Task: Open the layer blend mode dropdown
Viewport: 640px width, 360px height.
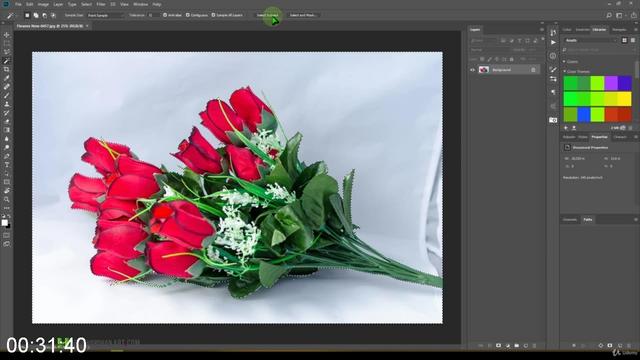Action: pos(490,50)
